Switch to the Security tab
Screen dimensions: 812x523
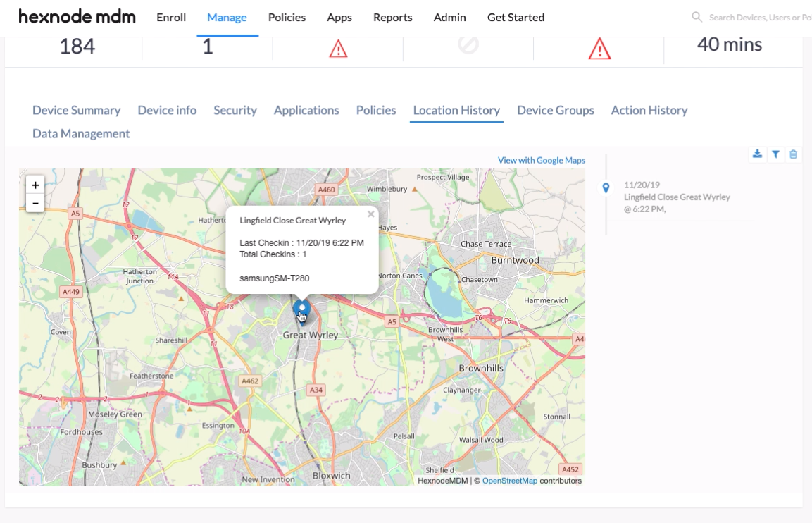click(235, 110)
